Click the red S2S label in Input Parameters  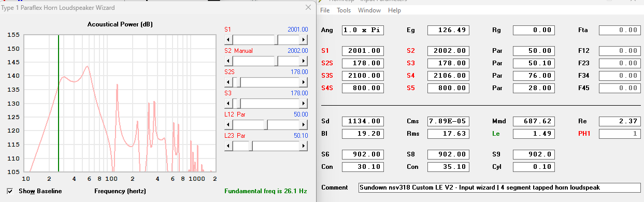[x=326, y=63]
